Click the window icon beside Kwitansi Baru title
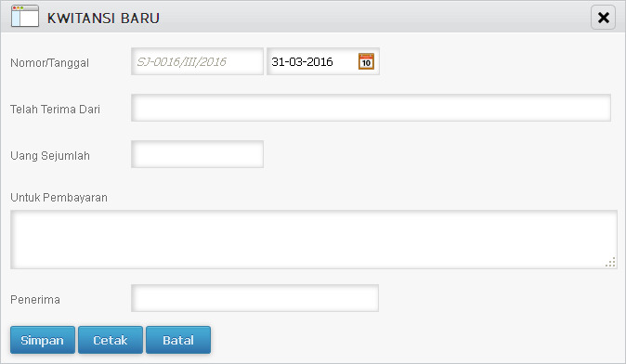The image size is (626, 364). pos(25,16)
